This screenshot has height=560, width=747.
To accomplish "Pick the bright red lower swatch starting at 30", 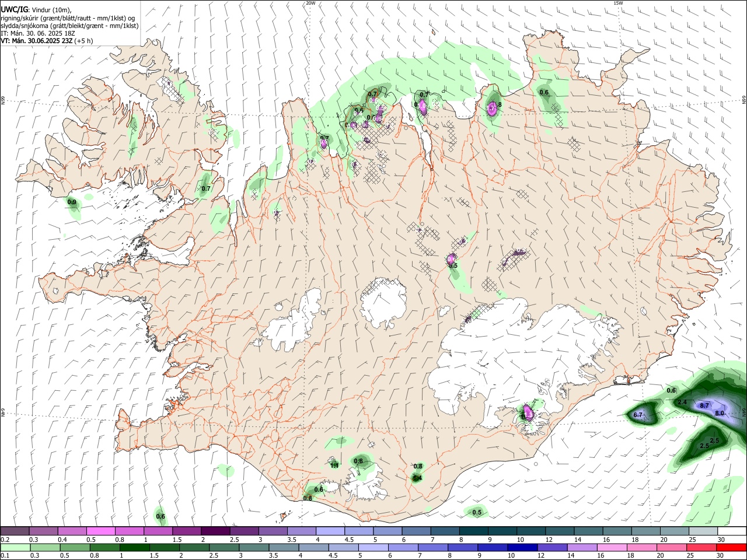I will pos(731,547).
